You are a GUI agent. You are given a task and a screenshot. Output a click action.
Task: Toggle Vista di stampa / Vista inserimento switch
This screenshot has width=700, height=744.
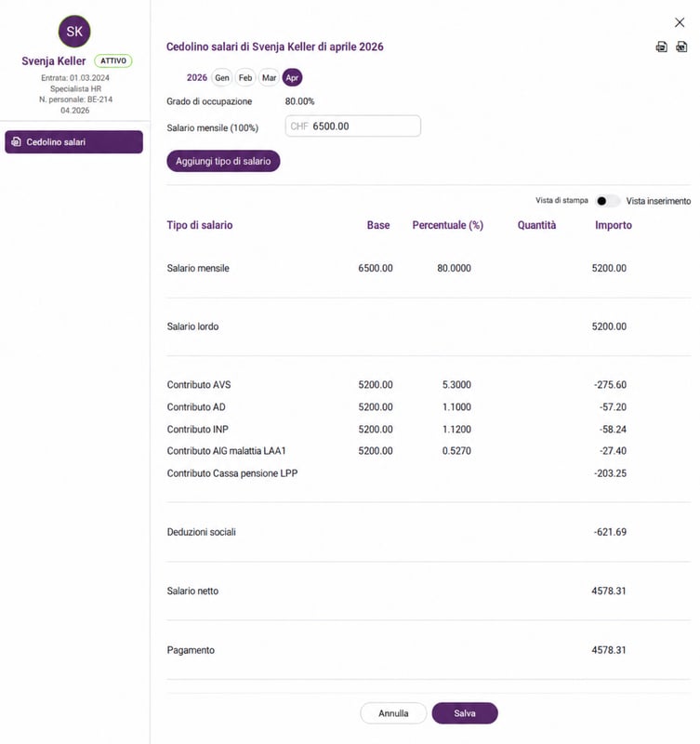tap(607, 201)
